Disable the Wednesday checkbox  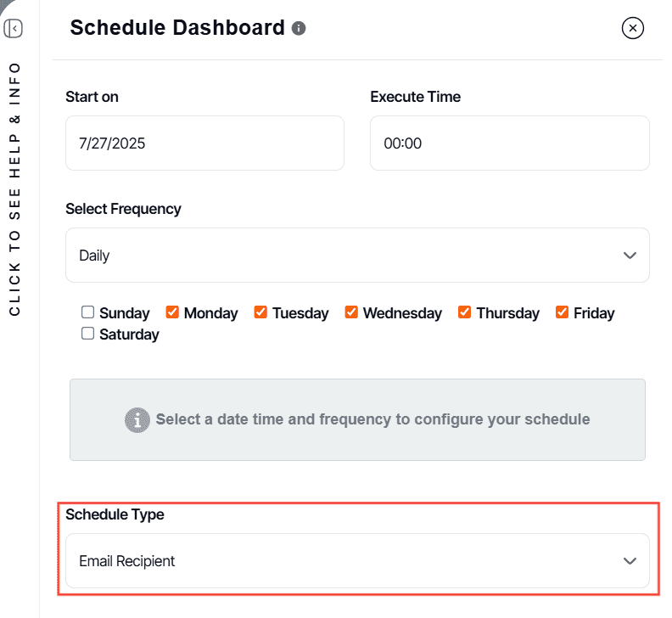[351, 312]
